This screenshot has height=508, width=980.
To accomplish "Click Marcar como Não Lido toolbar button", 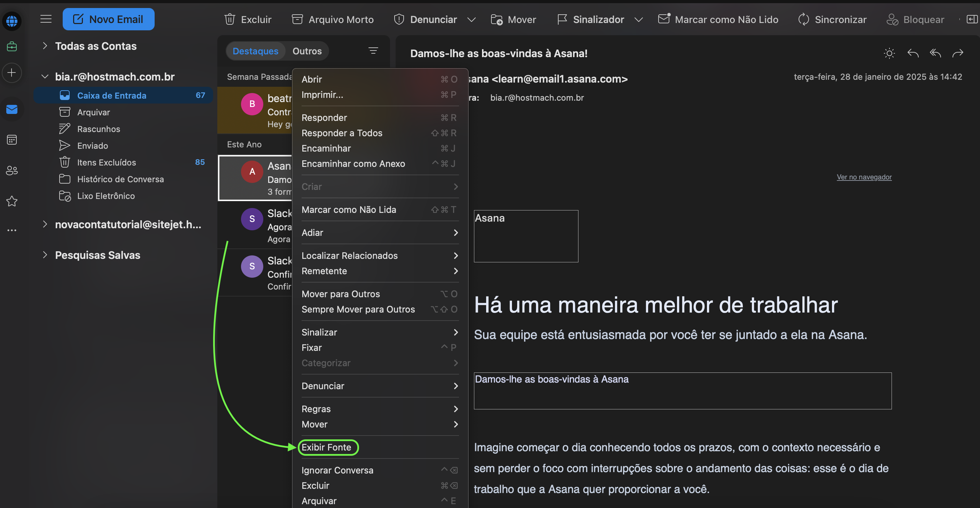I will tap(718, 20).
